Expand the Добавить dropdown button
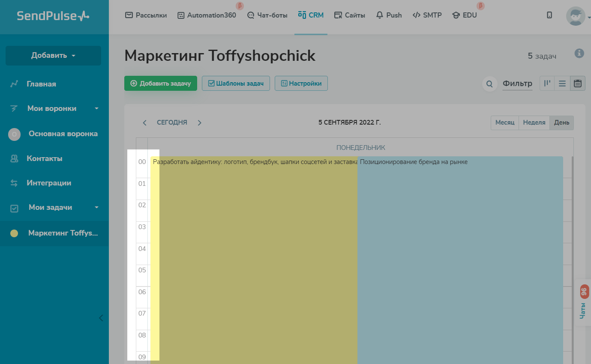Screen dimensions: 591x364 click(53, 55)
